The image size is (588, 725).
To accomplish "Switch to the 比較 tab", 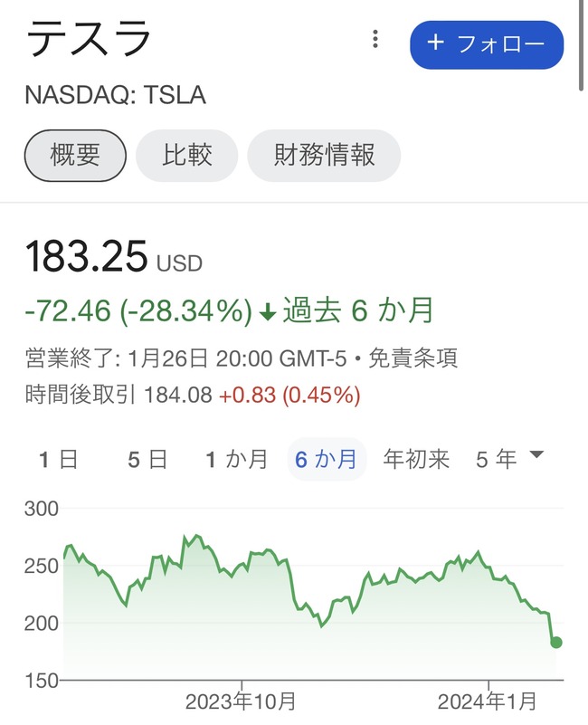I will click(x=186, y=155).
